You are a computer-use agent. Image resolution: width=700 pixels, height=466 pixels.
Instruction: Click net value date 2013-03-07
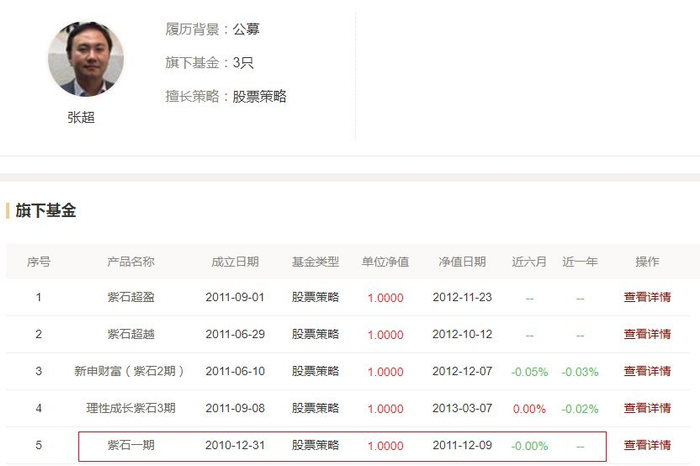[x=462, y=408]
